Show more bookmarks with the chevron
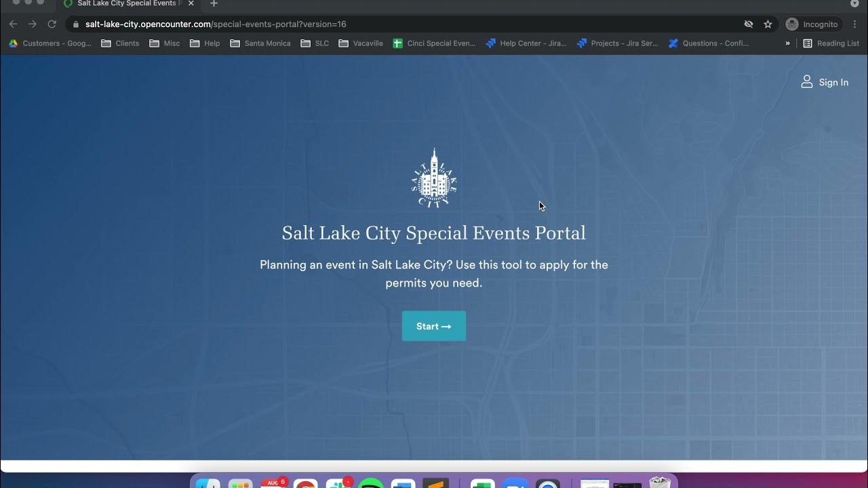The image size is (868, 488). [x=787, y=43]
